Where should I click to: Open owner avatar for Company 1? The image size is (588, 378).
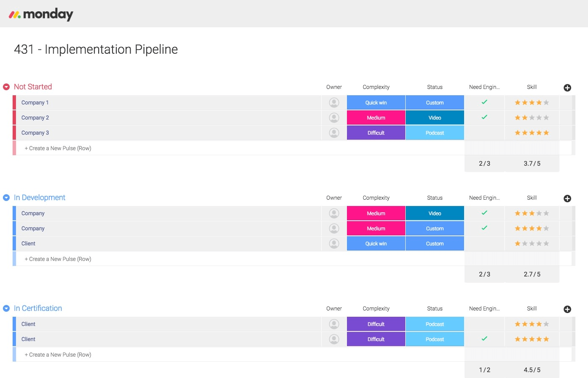(334, 102)
